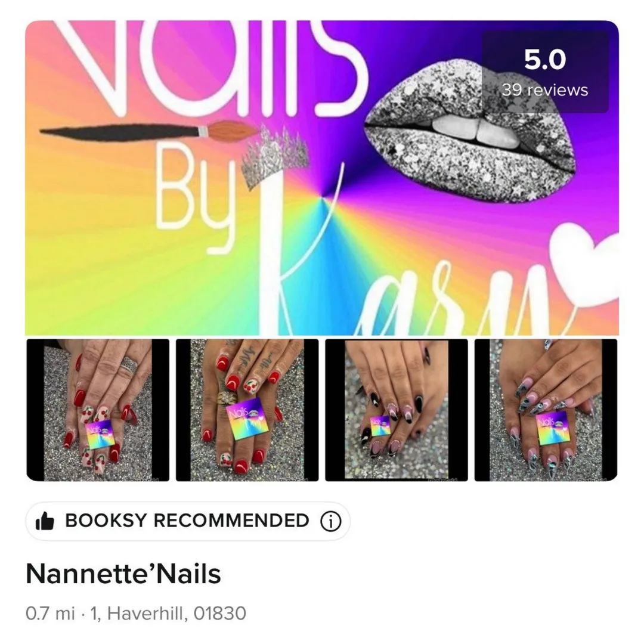Open the Booksy Recommended badge

188,521
